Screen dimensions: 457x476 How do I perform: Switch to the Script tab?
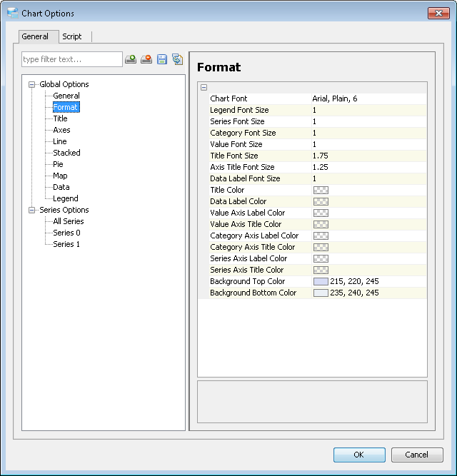coord(72,36)
